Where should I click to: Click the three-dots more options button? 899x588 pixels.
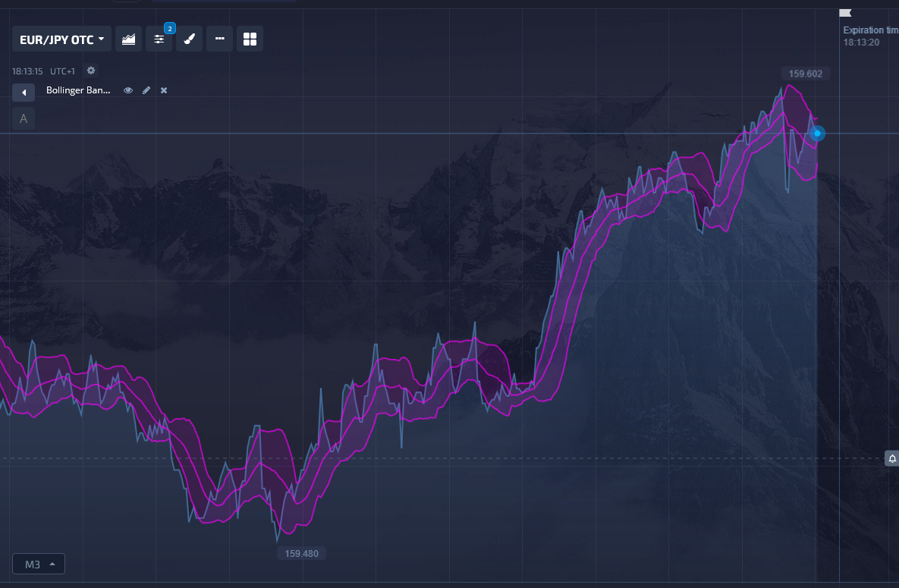(x=219, y=39)
